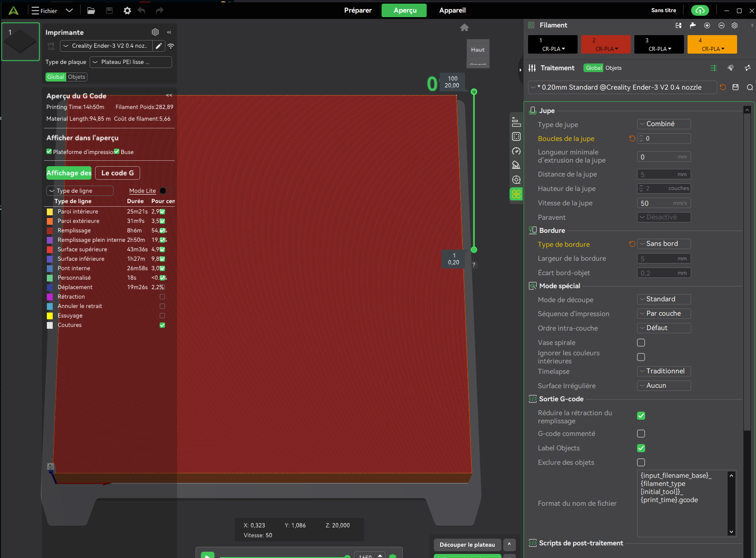Undo the last action with the arrow

pyautogui.click(x=141, y=10)
